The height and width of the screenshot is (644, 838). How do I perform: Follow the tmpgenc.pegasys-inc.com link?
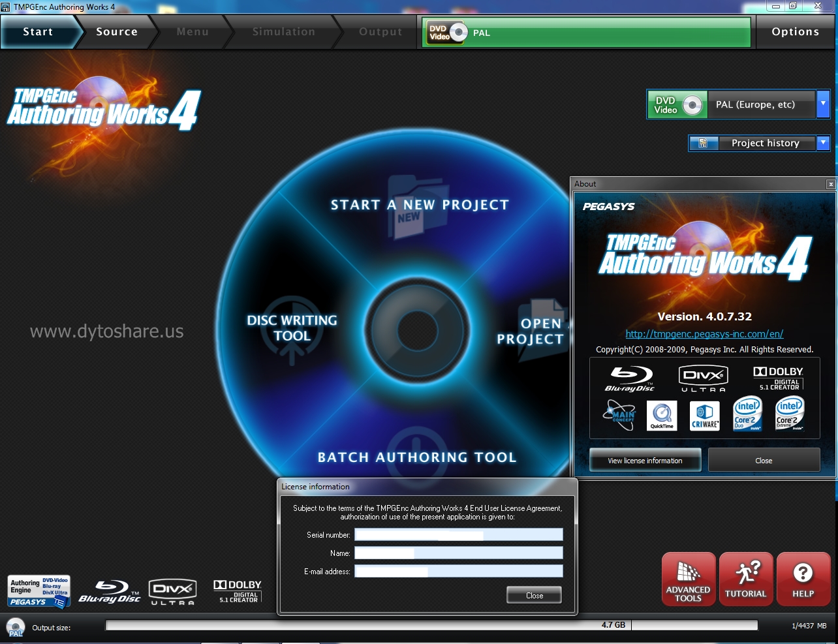pos(704,333)
